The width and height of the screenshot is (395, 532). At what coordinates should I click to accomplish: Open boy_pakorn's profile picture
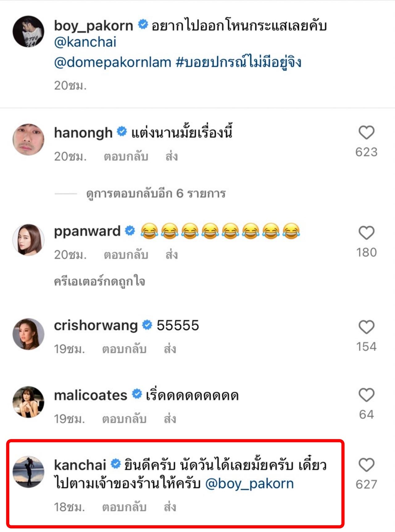pos(28,31)
